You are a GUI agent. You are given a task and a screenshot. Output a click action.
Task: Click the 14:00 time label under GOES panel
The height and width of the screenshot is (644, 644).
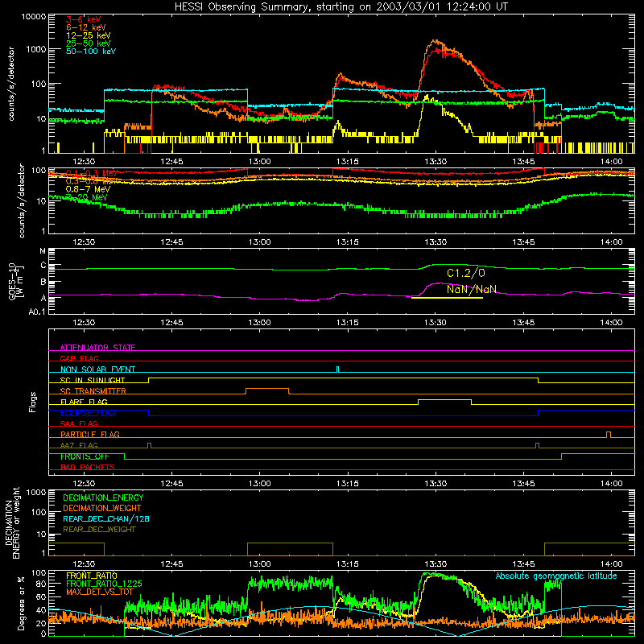tap(611, 323)
